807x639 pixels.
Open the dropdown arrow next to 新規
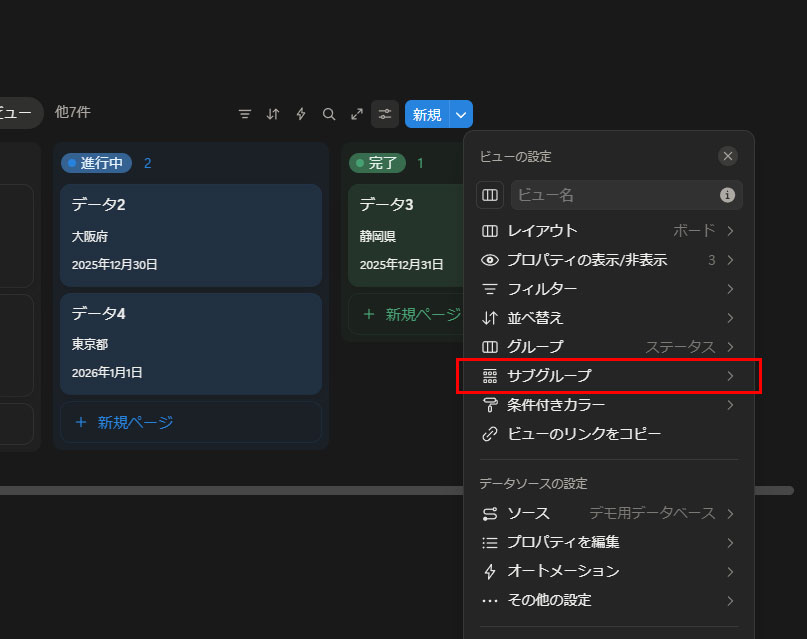point(461,114)
